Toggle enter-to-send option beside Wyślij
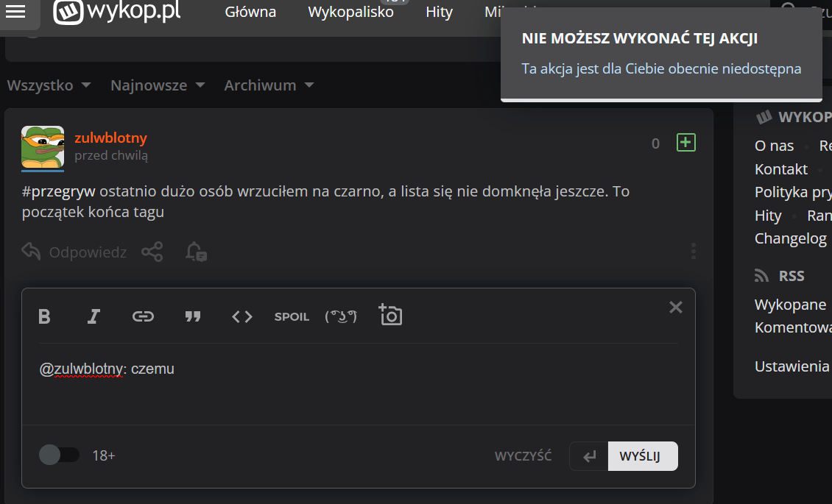 pyautogui.click(x=589, y=456)
